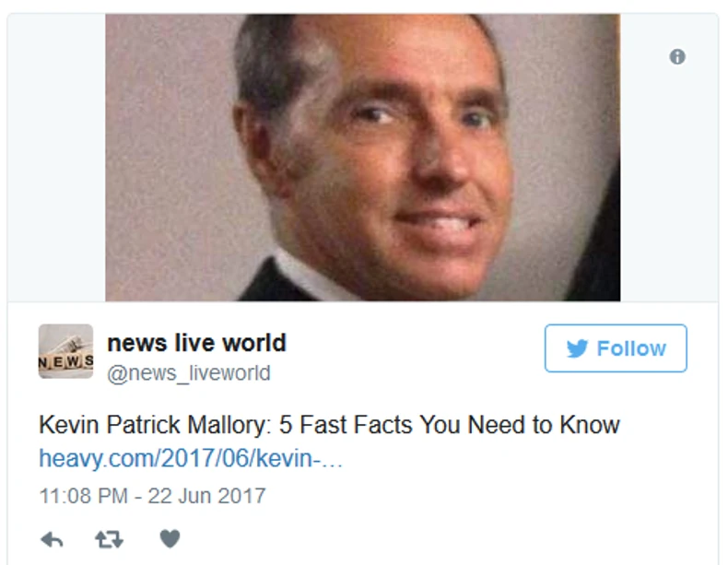This screenshot has width=728, height=565.
Task: Open the news live world display name
Action: (196, 343)
